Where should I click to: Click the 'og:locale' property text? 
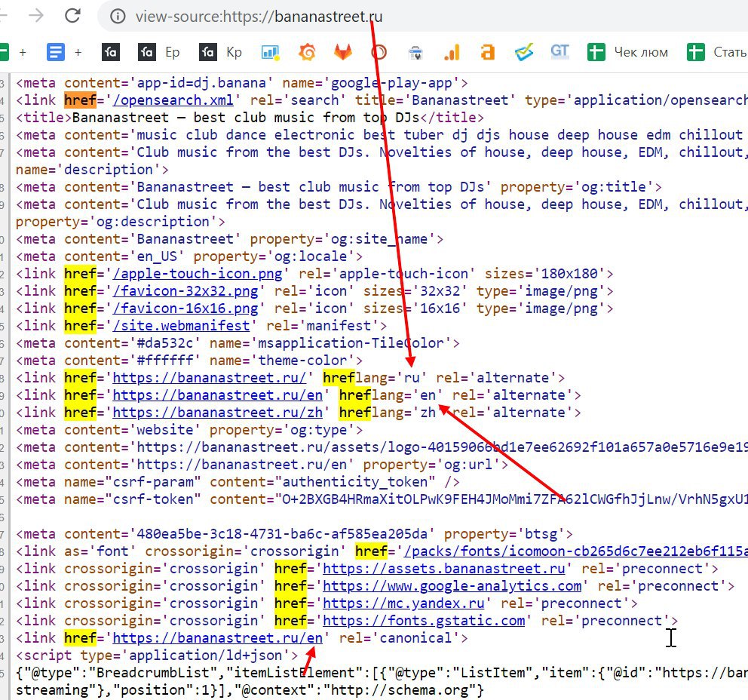(311, 256)
